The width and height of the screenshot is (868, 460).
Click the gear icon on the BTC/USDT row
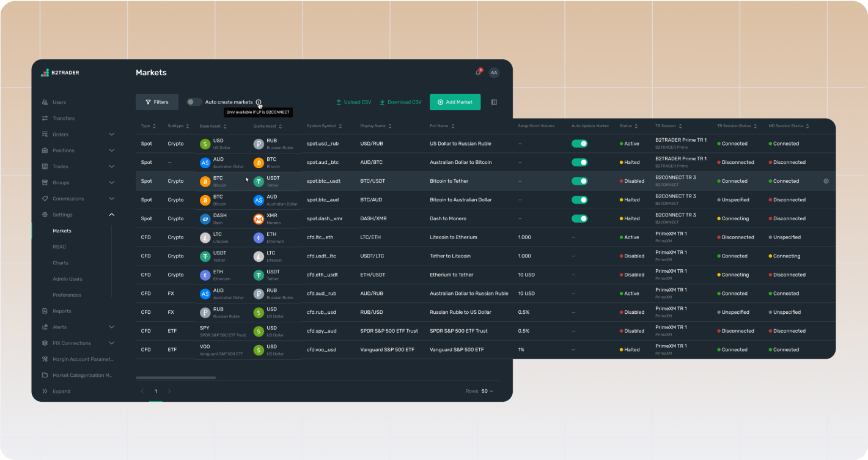826,181
